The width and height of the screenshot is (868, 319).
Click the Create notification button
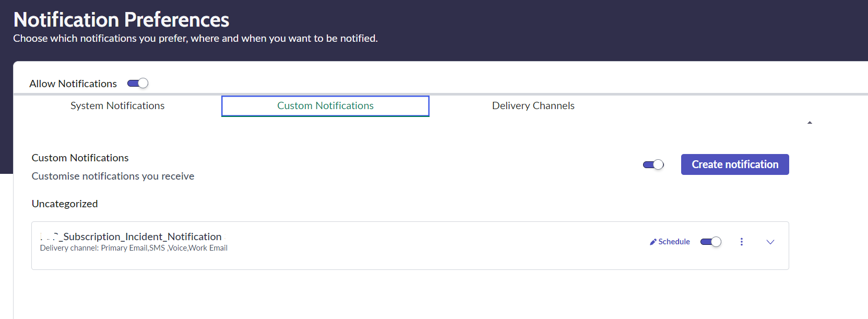pos(734,164)
